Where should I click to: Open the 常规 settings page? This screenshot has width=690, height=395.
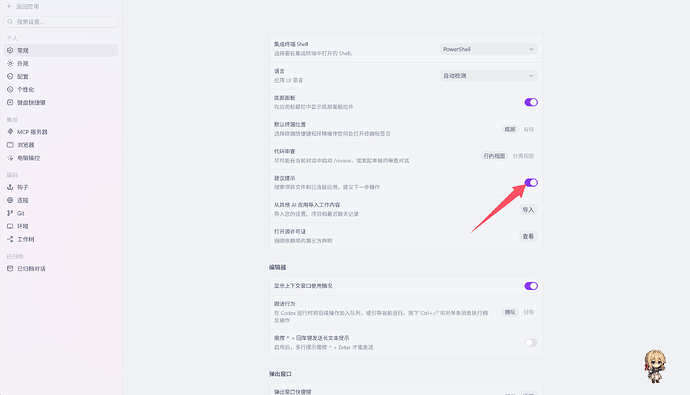(x=61, y=50)
